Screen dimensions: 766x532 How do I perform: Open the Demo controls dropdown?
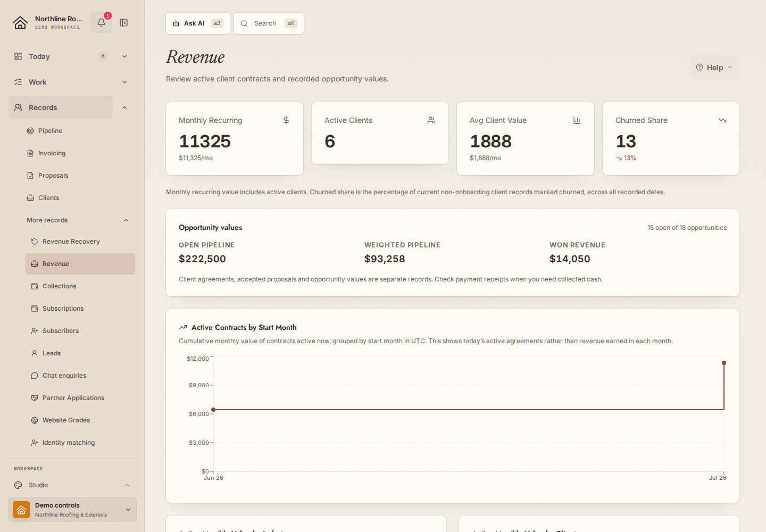coord(72,510)
